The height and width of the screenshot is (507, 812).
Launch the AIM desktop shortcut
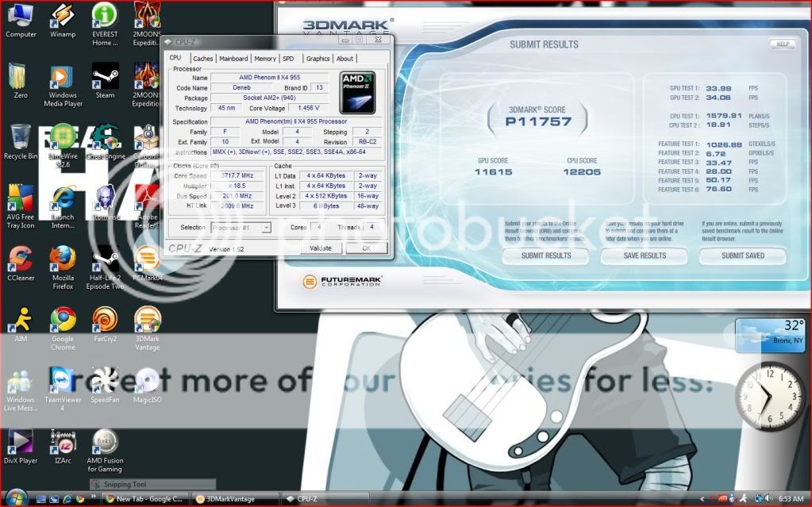pos(21,325)
